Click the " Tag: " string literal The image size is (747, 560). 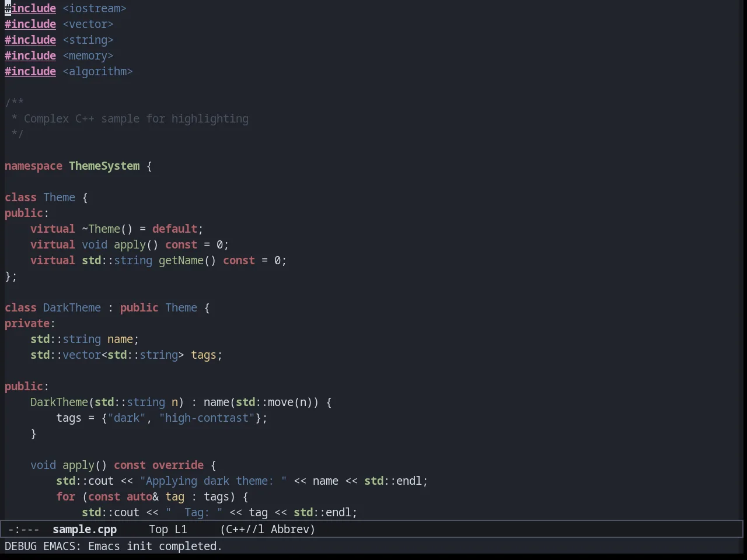point(194,513)
